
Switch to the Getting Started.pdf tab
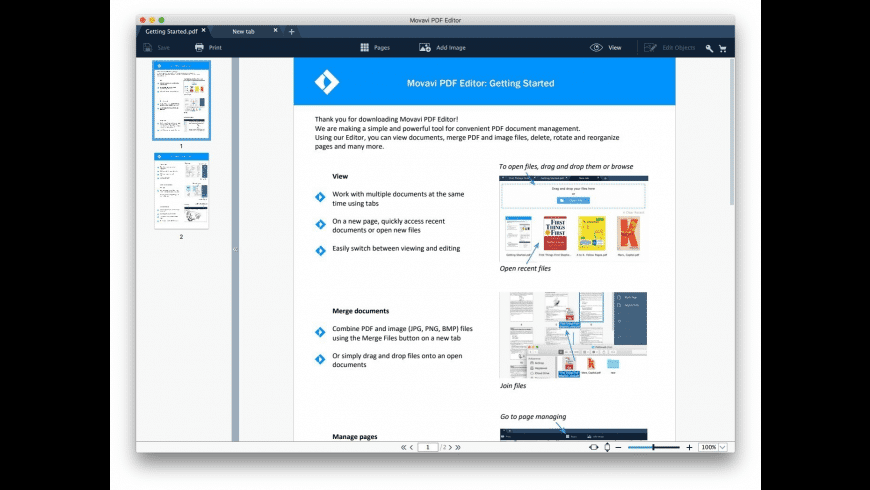click(x=171, y=32)
